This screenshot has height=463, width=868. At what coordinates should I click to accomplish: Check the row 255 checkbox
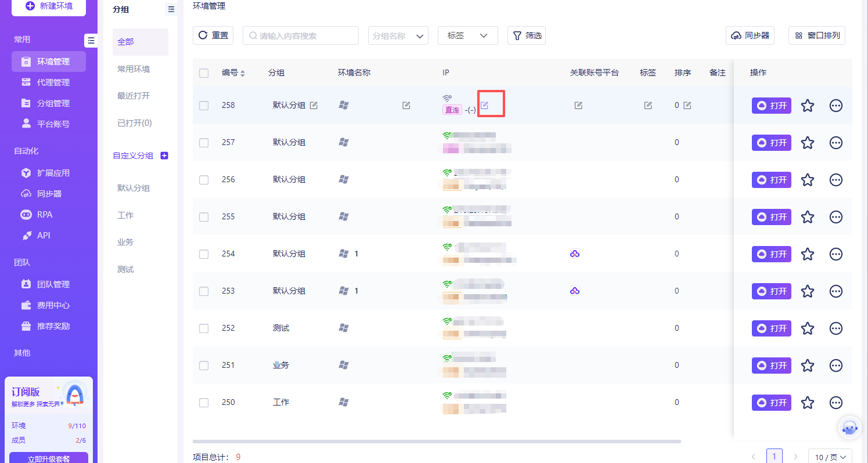point(204,217)
